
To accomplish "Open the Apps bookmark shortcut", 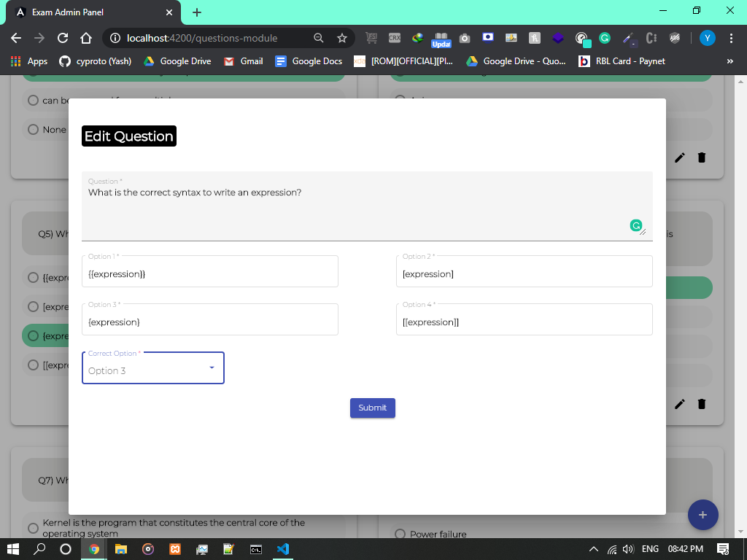I will (29, 61).
